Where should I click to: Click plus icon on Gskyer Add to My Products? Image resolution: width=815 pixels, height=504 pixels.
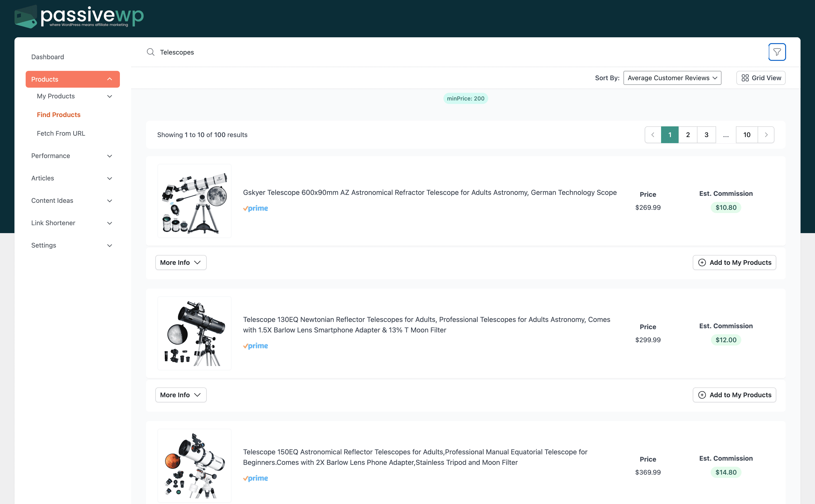[x=702, y=262]
